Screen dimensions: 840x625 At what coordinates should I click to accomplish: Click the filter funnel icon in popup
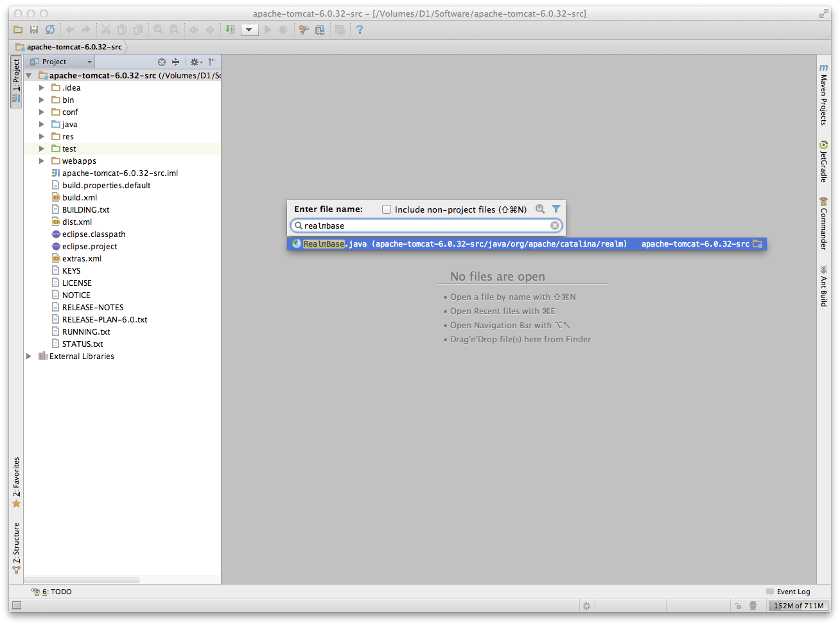coord(556,209)
